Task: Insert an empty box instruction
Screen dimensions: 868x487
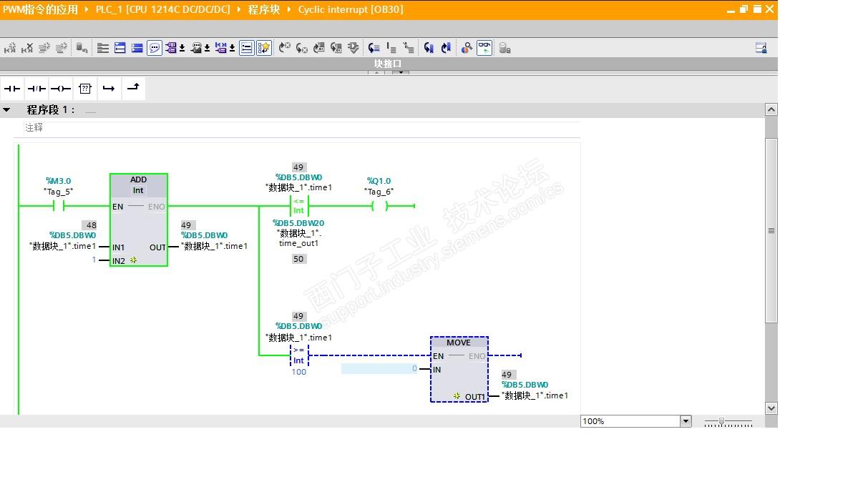Action: [x=85, y=89]
